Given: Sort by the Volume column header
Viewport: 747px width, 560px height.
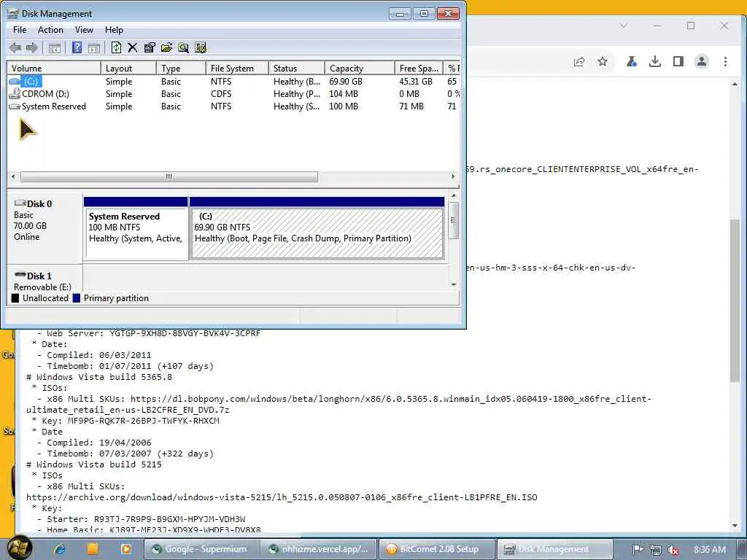Looking at the screenshot, I should [54, 68].
